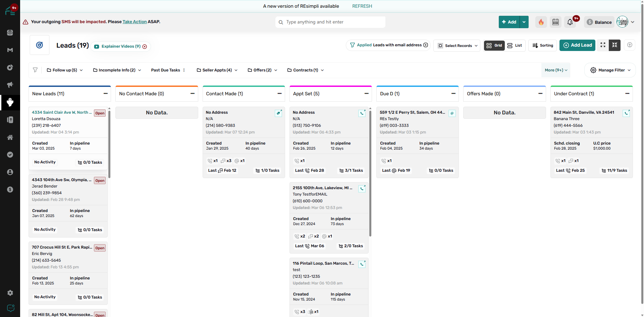Open Select Records dropdown
This screenshot has width=644, height=317.
coord(457,45)
